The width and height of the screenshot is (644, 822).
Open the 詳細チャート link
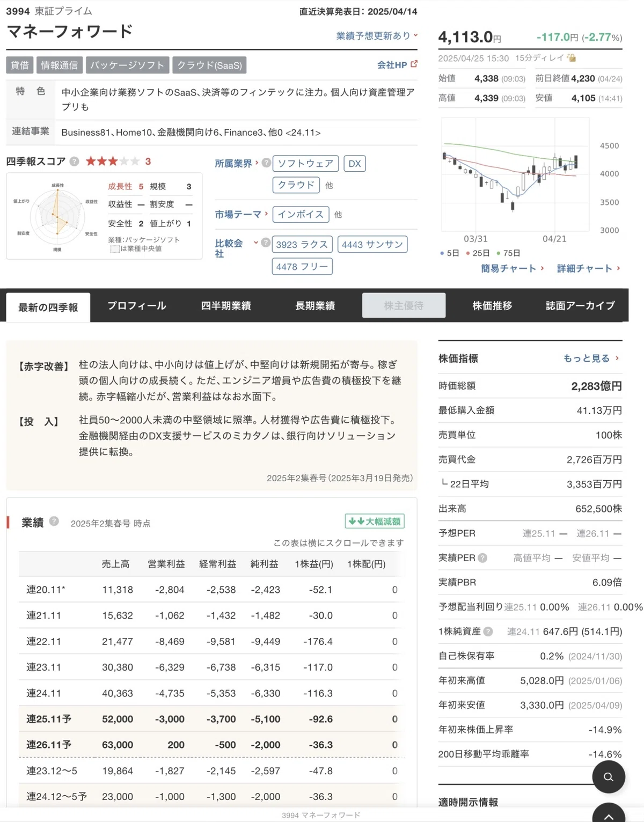pos(589,268)
